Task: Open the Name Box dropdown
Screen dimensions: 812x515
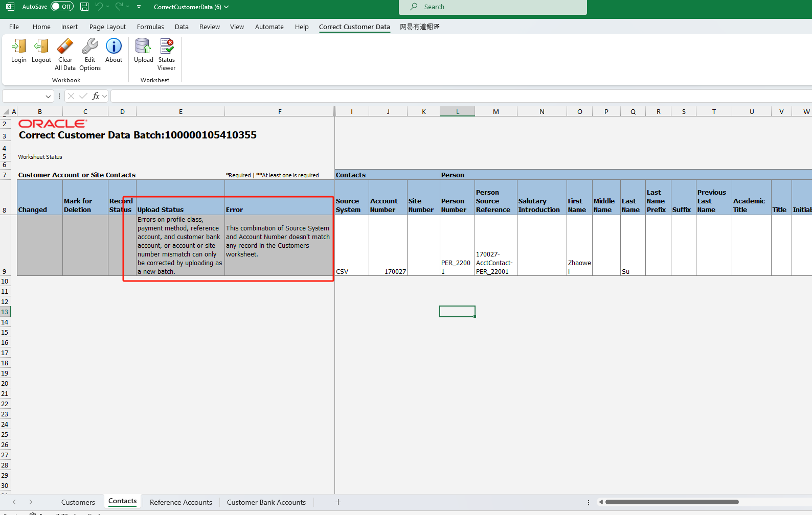Action: point(48,96)
